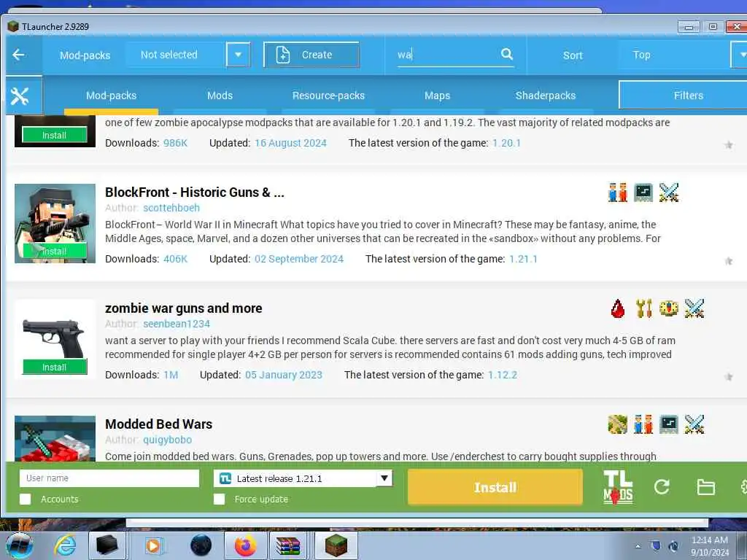Click crossed swords icon on BlockFront row
Image resolution: width=747 pixels, height=560 pixels.
(x=669, y=192)
